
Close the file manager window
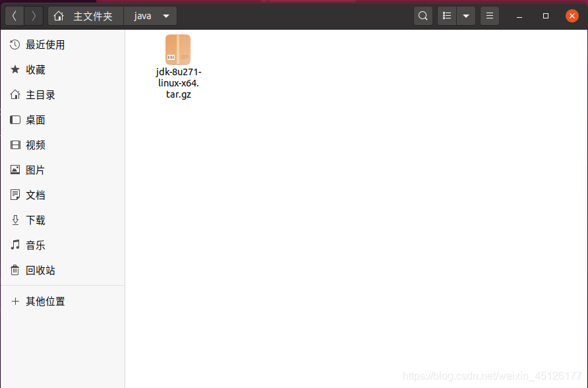point(572,16)
